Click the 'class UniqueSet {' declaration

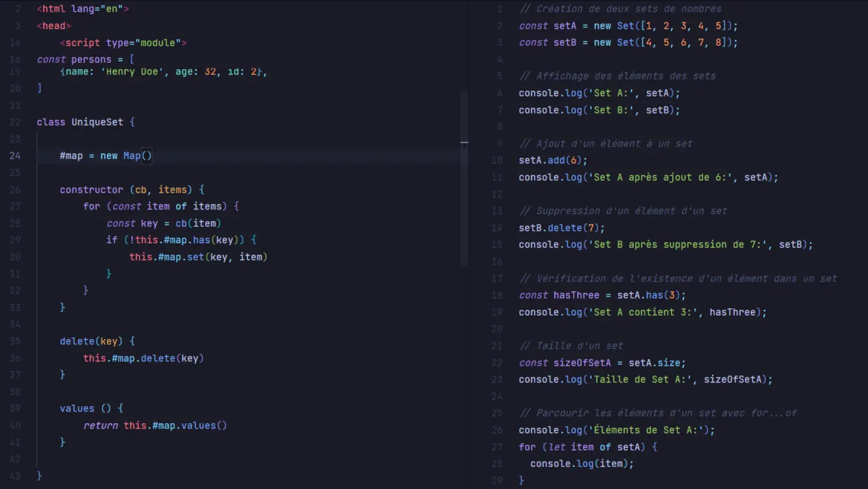(x=85, y=122)
